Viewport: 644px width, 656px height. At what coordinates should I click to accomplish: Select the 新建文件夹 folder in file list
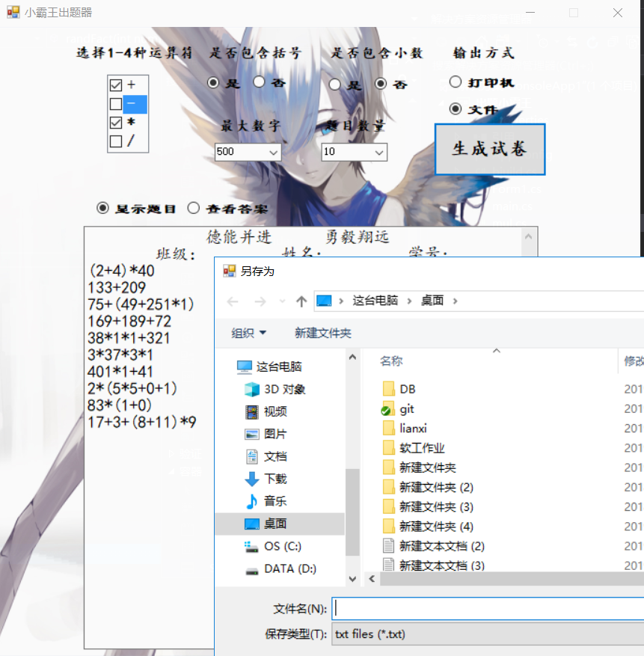pos(419,468)
